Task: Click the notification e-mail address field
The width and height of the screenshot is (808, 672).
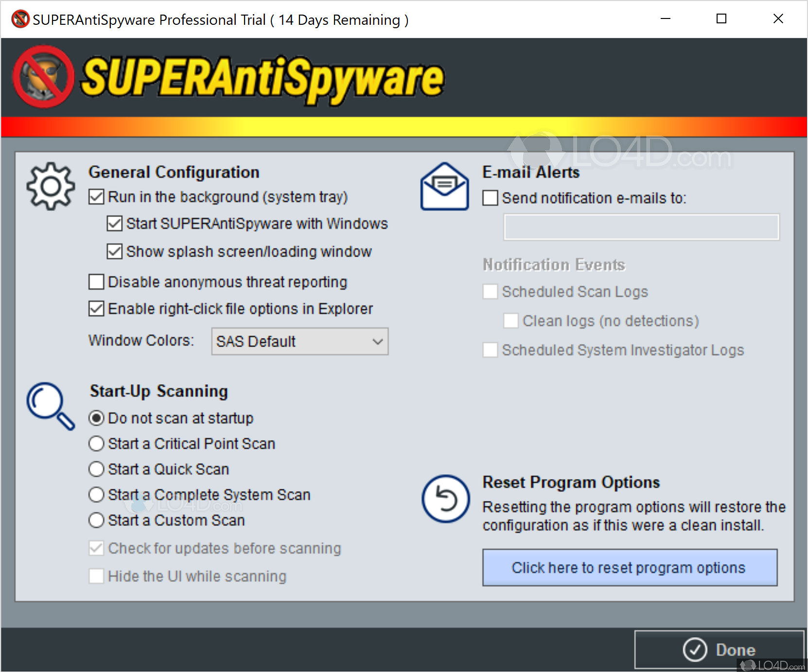Action: point(641,227)
